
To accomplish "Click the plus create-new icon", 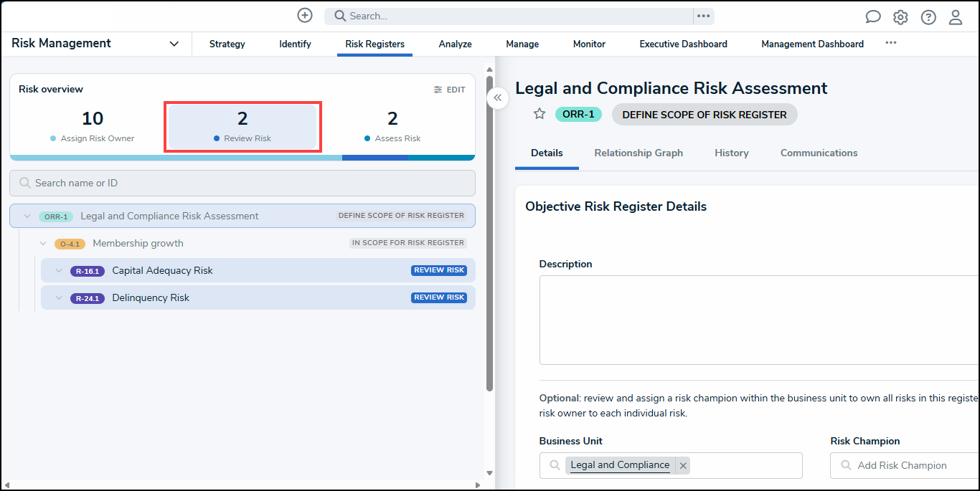I will tap(305, 16).
